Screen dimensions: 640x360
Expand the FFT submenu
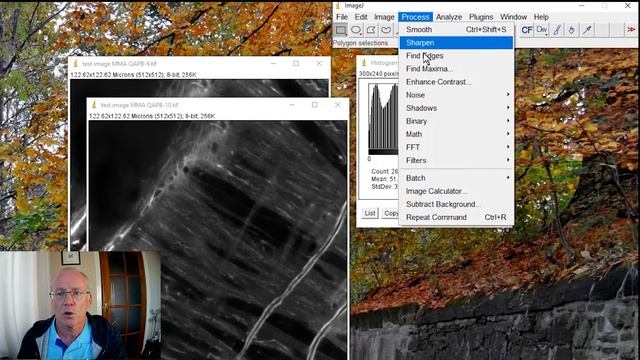[x=456, y=147]
